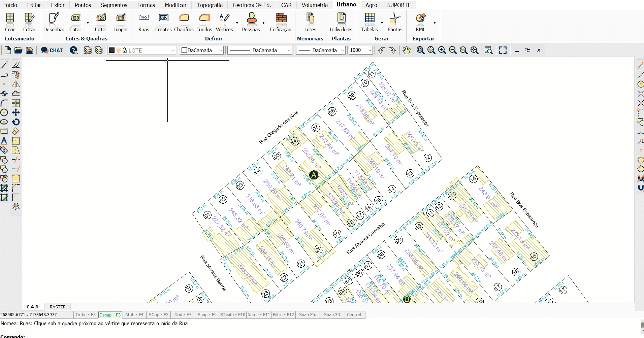The height and width of the screenshot is (338, 644).
Task: Open the Topografia ribbon tab
Action: [210, 5]
